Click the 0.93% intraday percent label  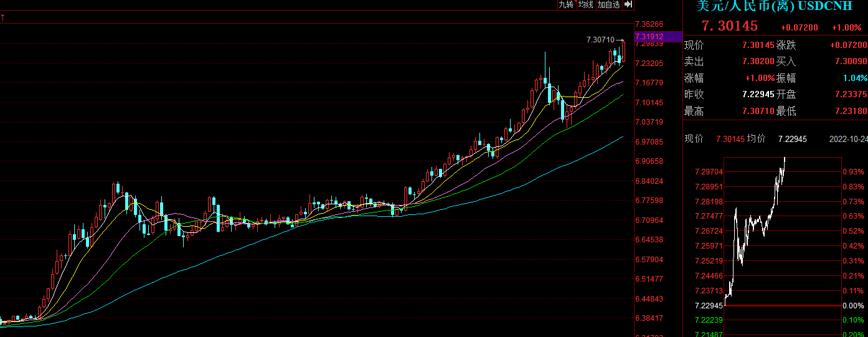tap(853, 171)
